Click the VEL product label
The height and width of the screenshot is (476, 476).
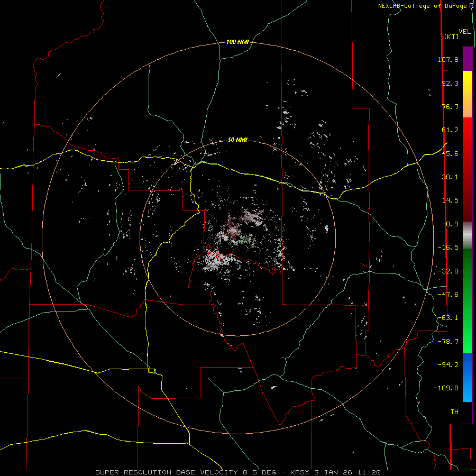pos(464,32)
